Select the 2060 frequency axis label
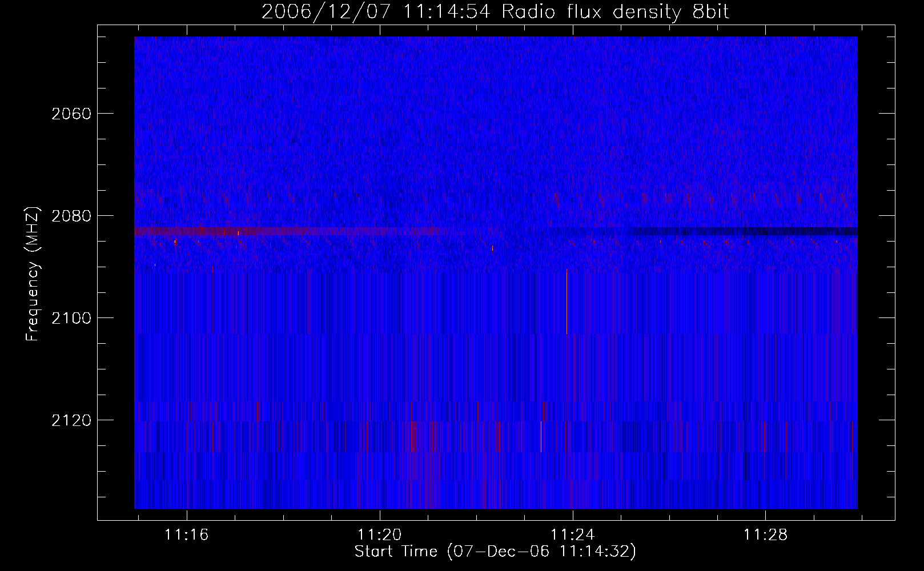 [x=71, y=114]
